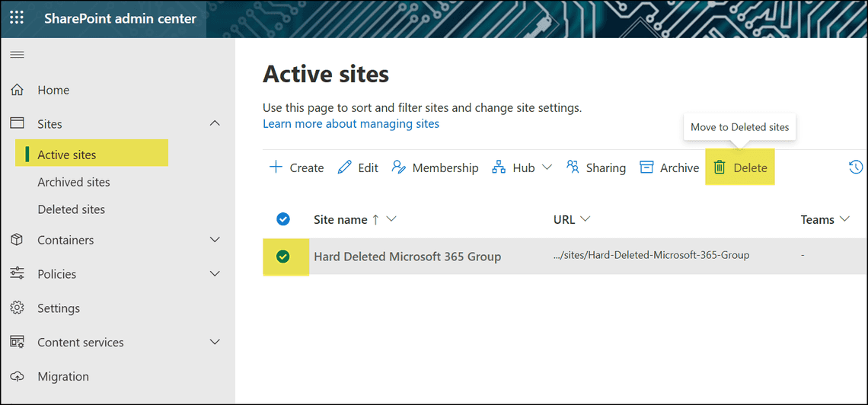The height and width of the screenshot is (405, 868).
Task: Open the Hub dropdown arrow
Action: tap(547, 167)
